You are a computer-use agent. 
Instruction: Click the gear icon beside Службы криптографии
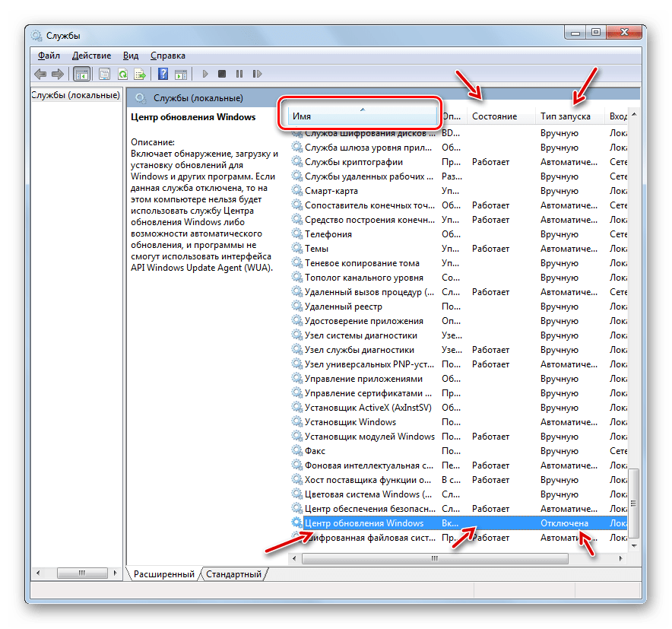(296, 161)
